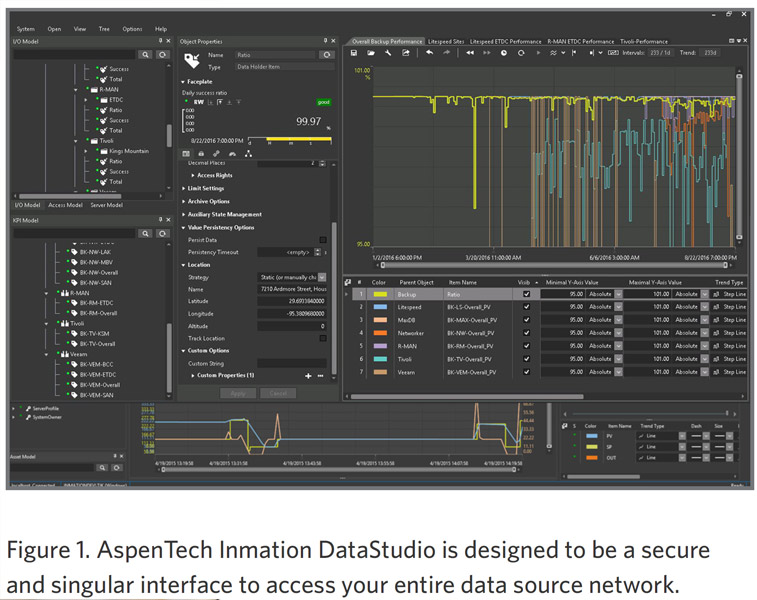Open the Access Model tab
This screenshot has width=757, height=600.
point(66,205)
